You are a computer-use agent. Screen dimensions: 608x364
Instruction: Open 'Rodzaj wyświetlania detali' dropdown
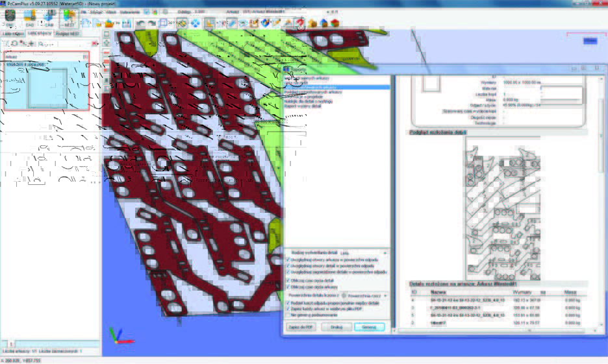pos(363,253)
